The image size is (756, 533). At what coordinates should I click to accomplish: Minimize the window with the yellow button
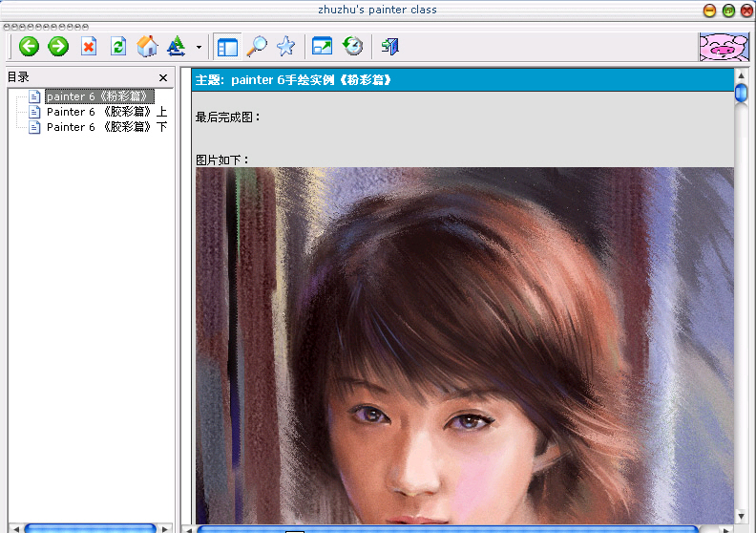710,11
